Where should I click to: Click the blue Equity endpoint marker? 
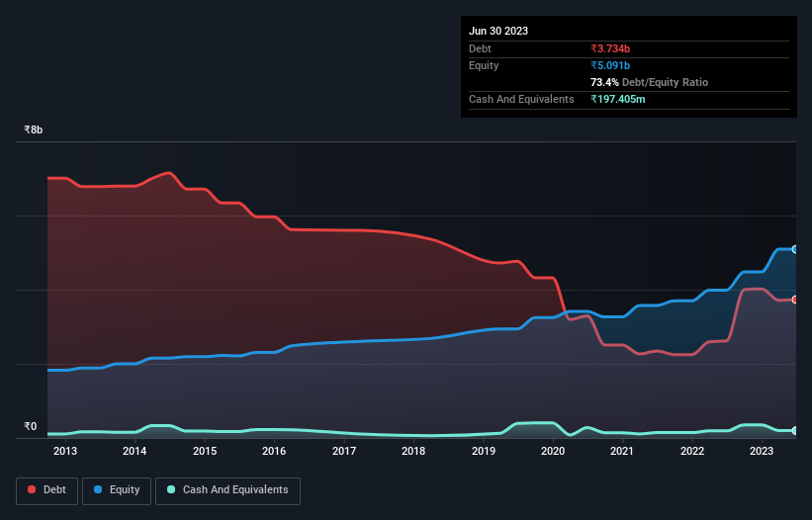click(x=795, y=249)
